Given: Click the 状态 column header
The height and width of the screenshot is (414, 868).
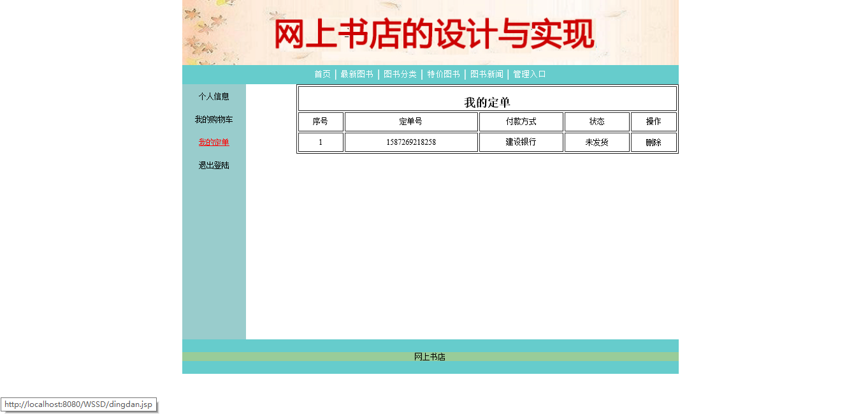Looking at the screenshot, I should (597, 122).
